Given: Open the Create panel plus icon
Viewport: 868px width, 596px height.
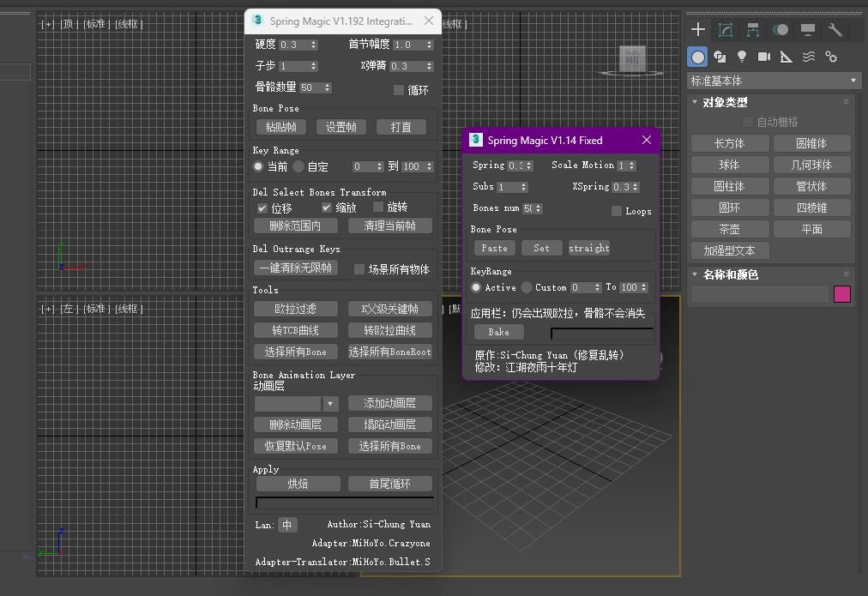Looking at the screenshot, I should point(698,29).
